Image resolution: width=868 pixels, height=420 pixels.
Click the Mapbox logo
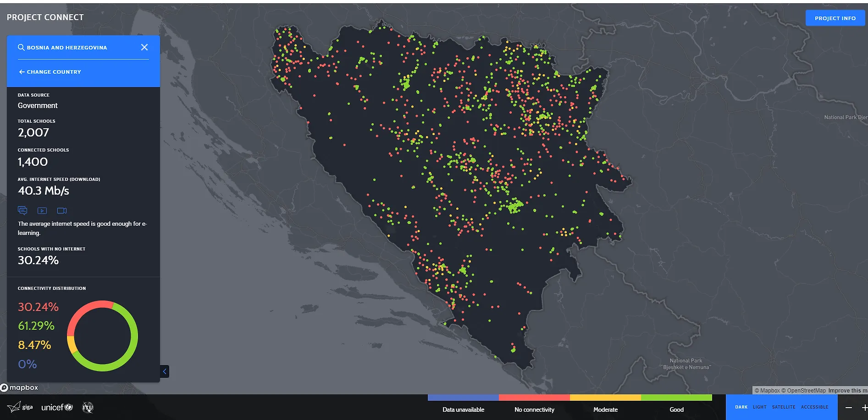(20, 387)
